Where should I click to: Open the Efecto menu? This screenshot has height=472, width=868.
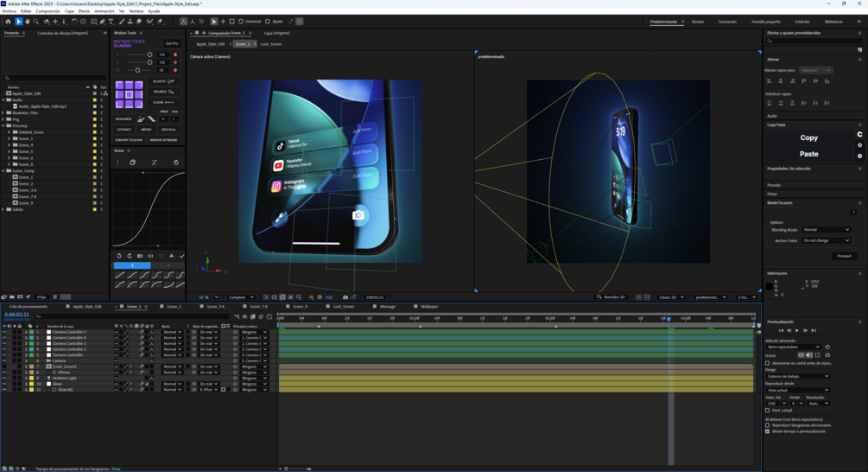[x=84, y=11]
